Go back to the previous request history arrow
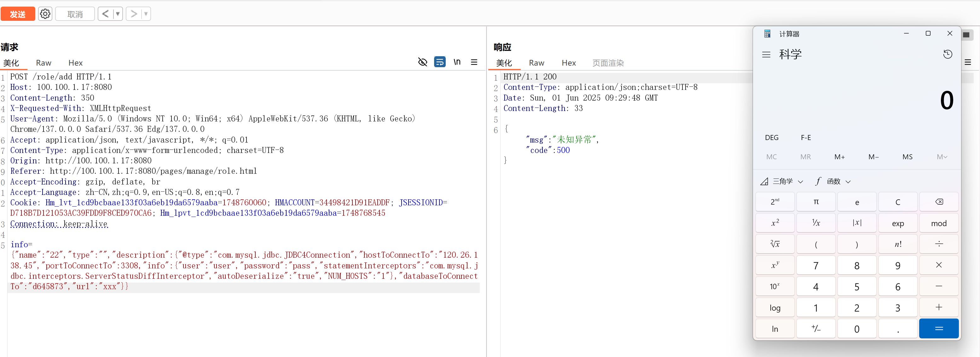 coord(105,14)
